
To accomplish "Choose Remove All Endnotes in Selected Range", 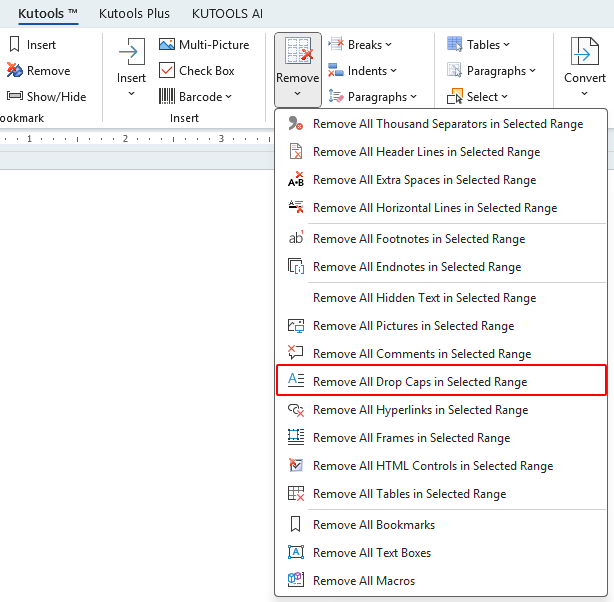I will pyautogui.click(x=441, y=267).
